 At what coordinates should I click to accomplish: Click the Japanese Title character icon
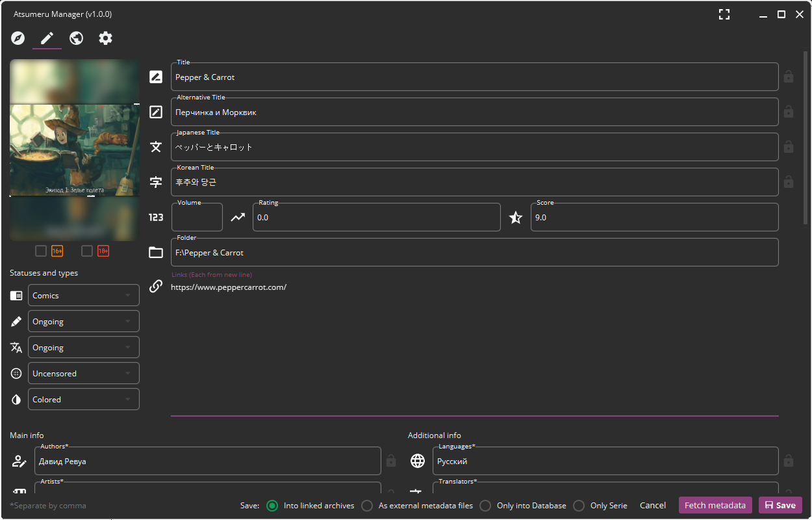156,147
